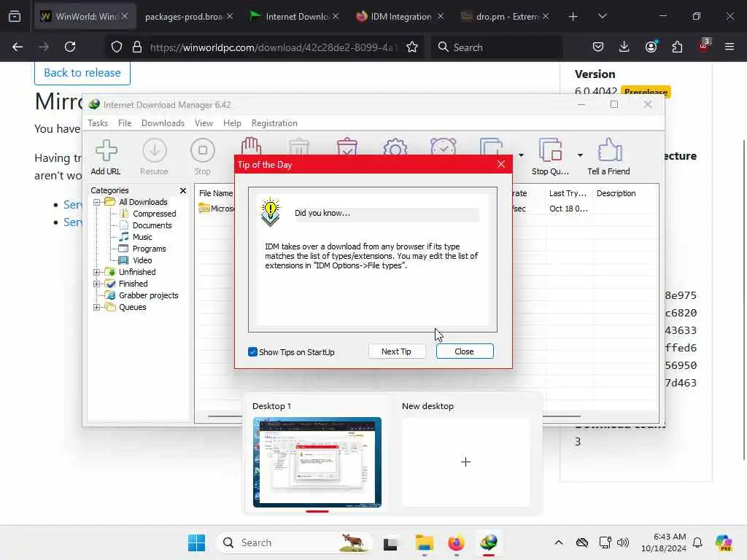The width and height of the screenshot is (747, 560).
Task: Open the Downloads menu in IDM
Action: [x=163, y=122]
